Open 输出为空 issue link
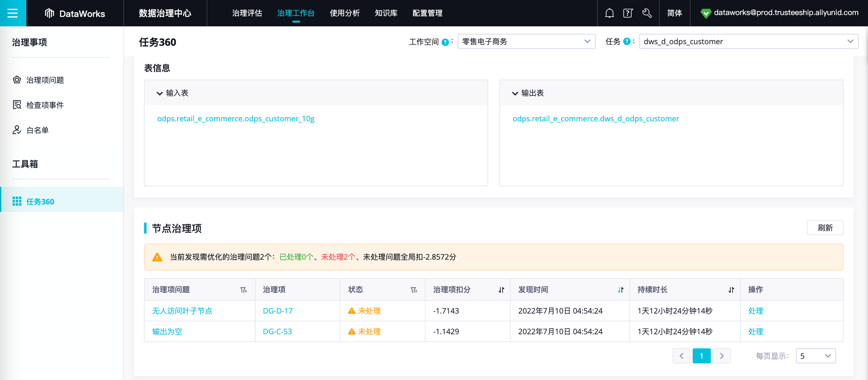This screenshot has width=868, height=380. coord(167,331)
